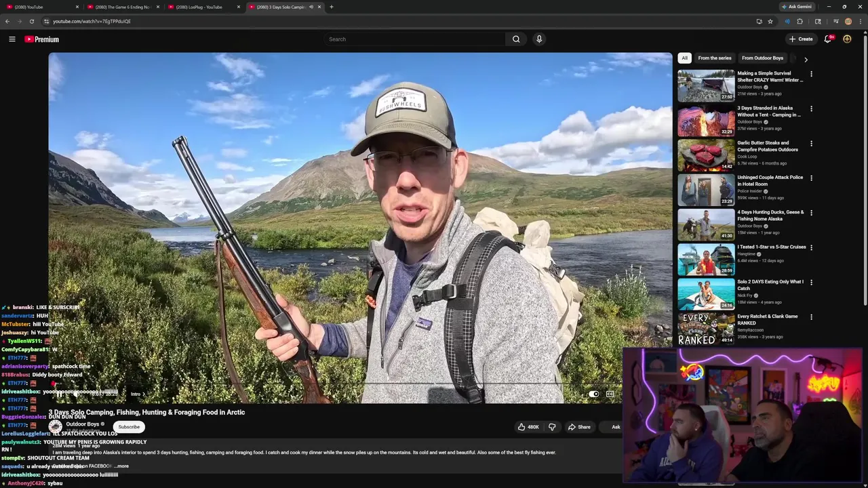Open Every Ratchet & Clank Game RANKED title
868x488 pixels.
point(768,320)
